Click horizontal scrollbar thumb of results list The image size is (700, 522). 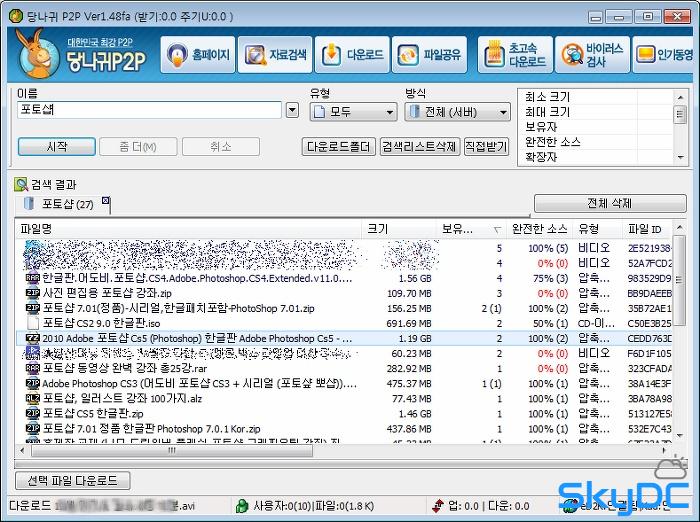click(x=172, y=451)
